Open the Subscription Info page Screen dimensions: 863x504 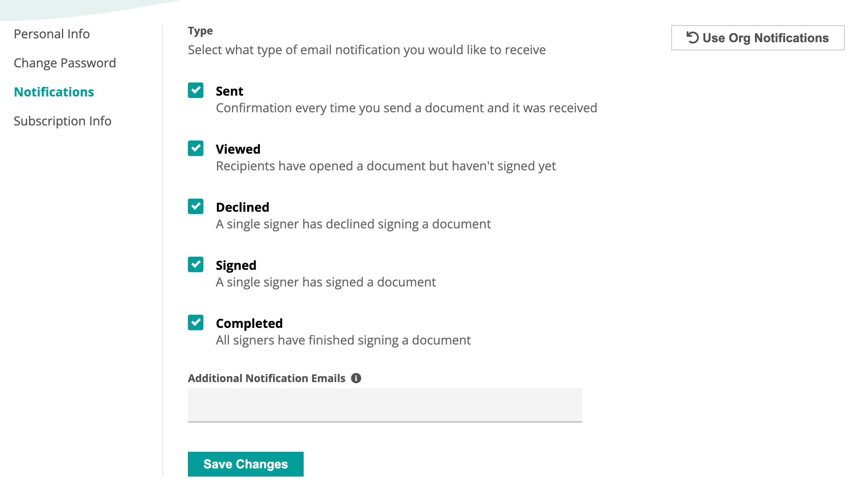coord(62,121)
